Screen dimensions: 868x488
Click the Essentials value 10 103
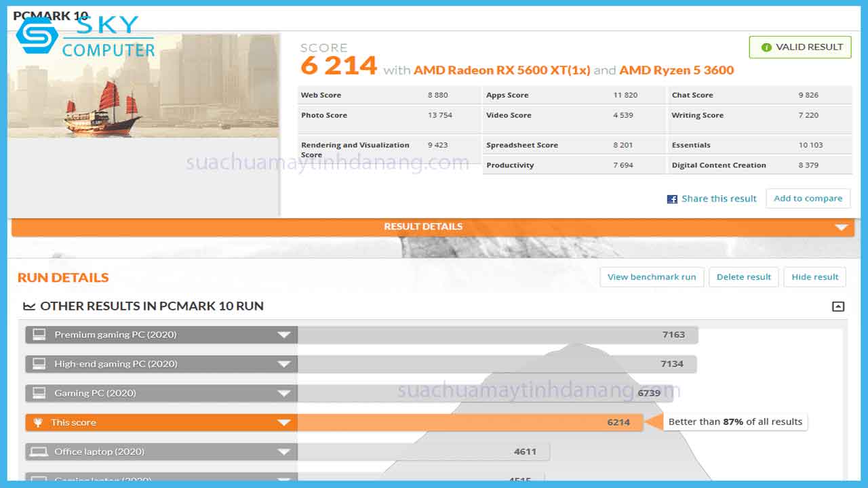(810, 145)
